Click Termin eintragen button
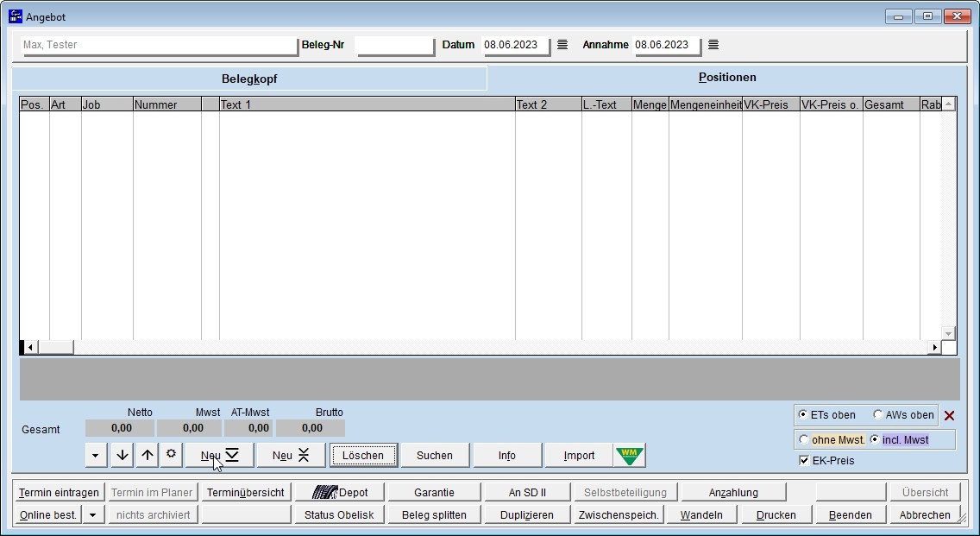The image size is (980, 536). (x=59, y=493)
